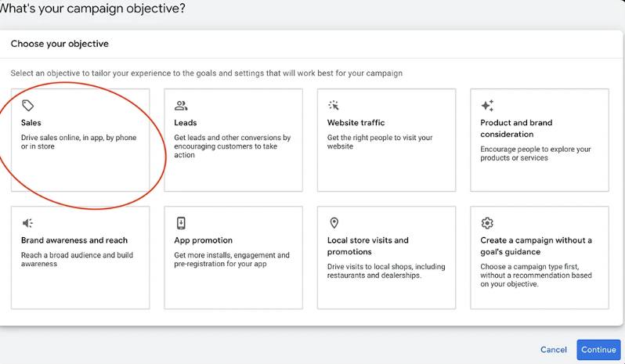Viewport: 625px width, 364px height.
Task: Select the Sales objective card
Action: [x=81, y=140]
